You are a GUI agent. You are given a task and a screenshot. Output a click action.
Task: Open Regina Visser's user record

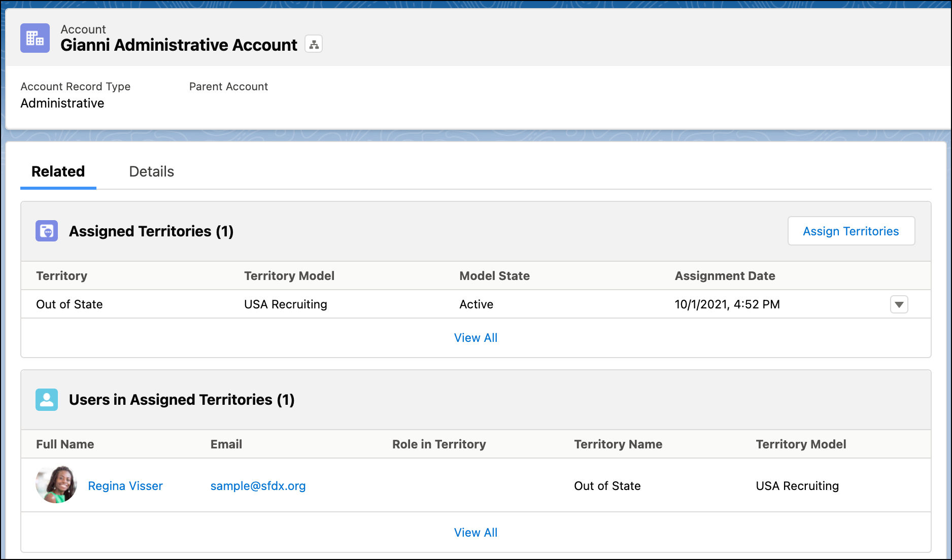(x=125, y=486)
